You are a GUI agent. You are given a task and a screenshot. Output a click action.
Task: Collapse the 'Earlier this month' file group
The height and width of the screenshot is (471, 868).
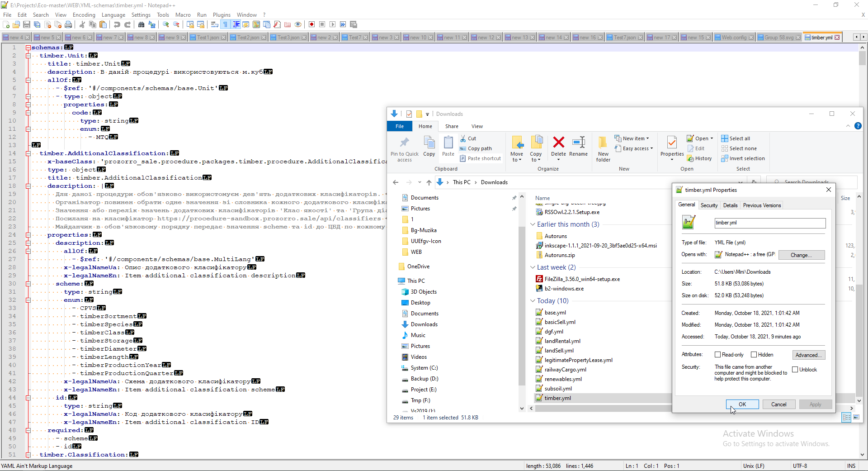[533, 224]
